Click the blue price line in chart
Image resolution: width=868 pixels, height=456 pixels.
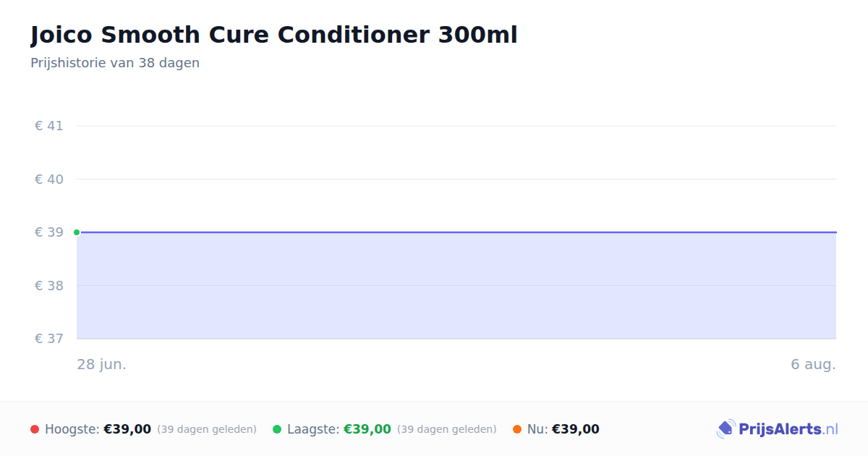point(456,232)
